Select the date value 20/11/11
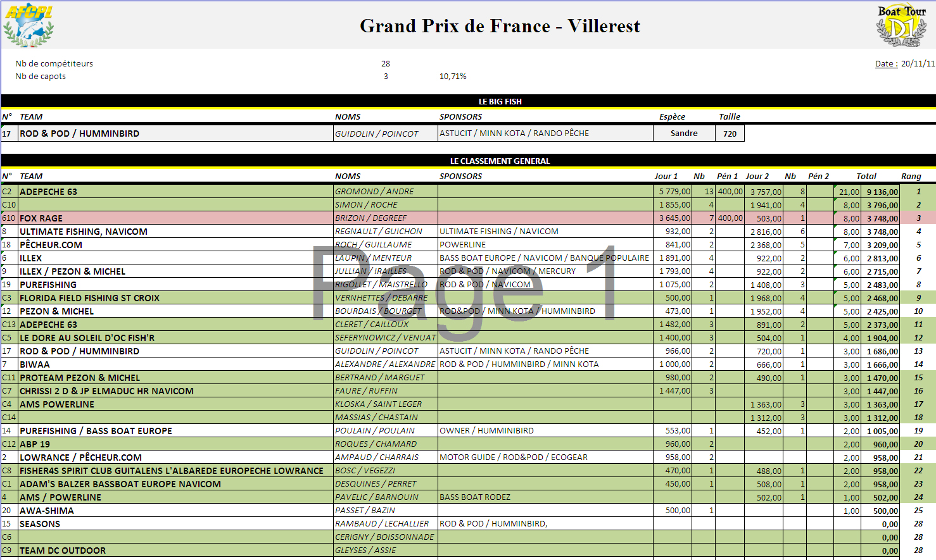The width and height of the screenshot is (936, 560). 918,63
